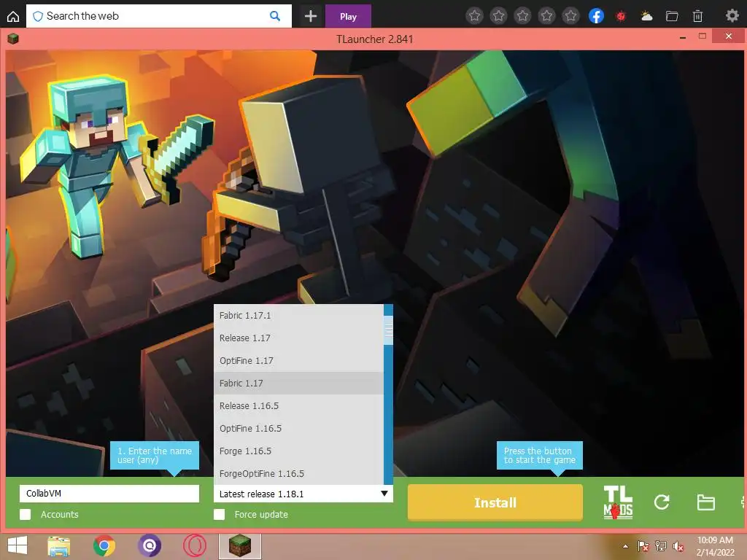The image size is (747, 560).
Task: Click the browser home icon
Action: click(13, 17)
